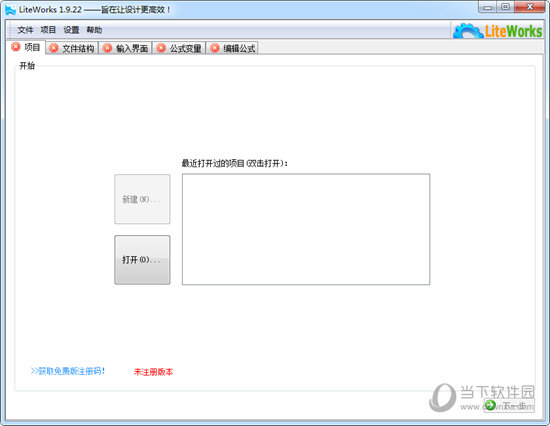
Task: Click the red icon on 文件结构 tab
Action: coord(54,48)
